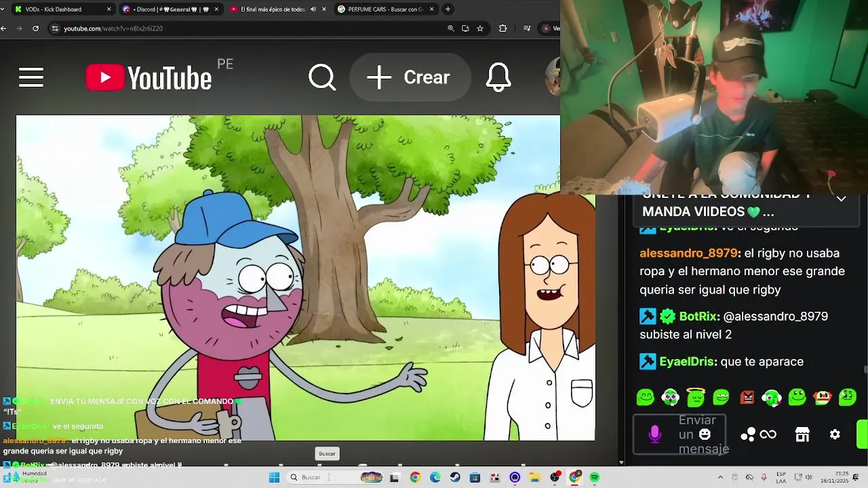Open the browser zoom magnifier icon

451,28
